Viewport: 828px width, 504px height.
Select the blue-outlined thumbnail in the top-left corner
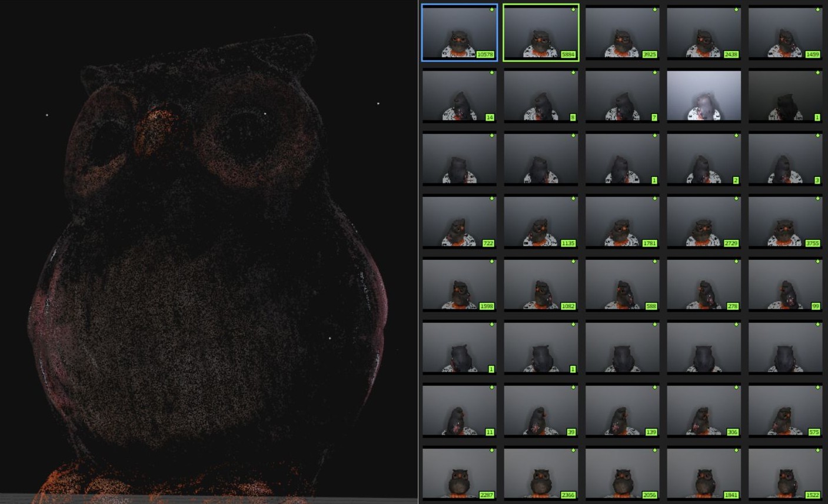pos(459,32)
